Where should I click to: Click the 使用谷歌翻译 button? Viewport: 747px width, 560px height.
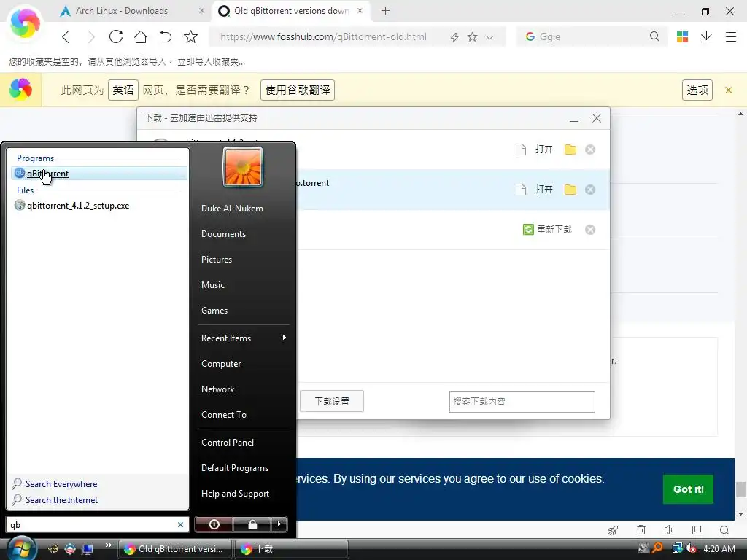298,90
